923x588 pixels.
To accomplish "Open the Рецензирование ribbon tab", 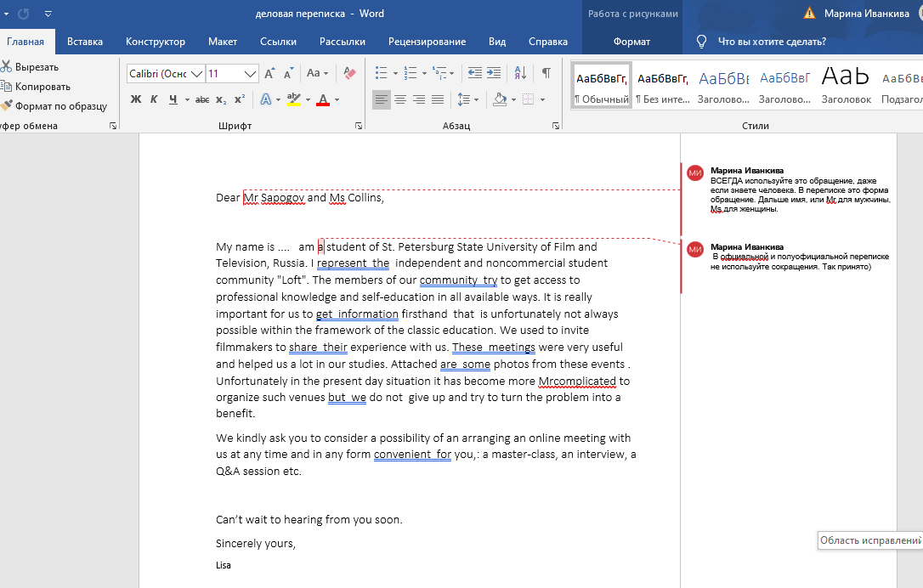I will coord(427,42).
